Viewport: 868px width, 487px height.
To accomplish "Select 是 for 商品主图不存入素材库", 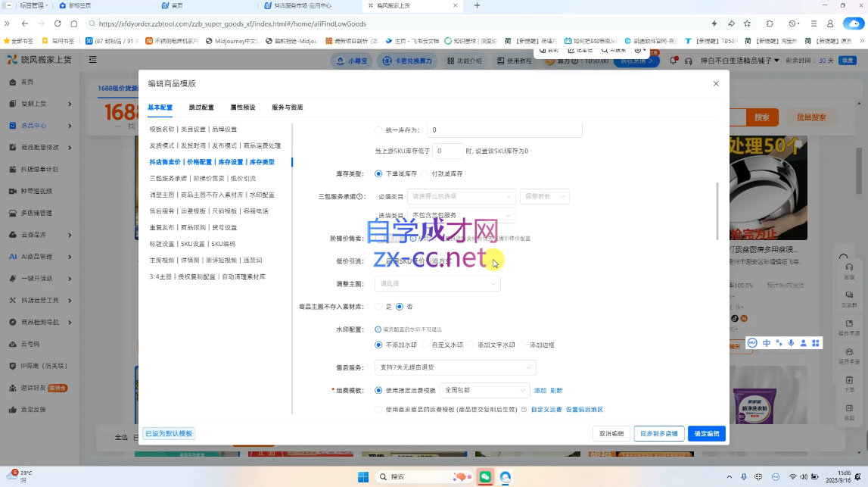I will [x=379, y=307].
